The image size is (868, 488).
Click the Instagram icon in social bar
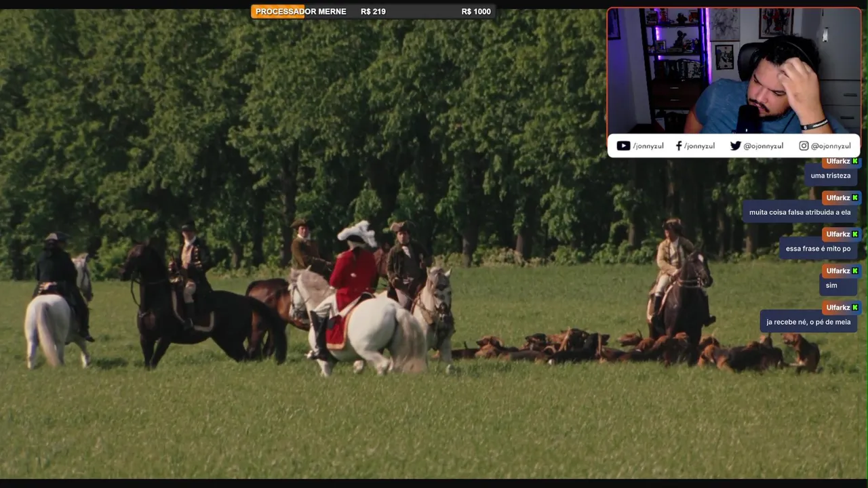click(x=804, y=146)
